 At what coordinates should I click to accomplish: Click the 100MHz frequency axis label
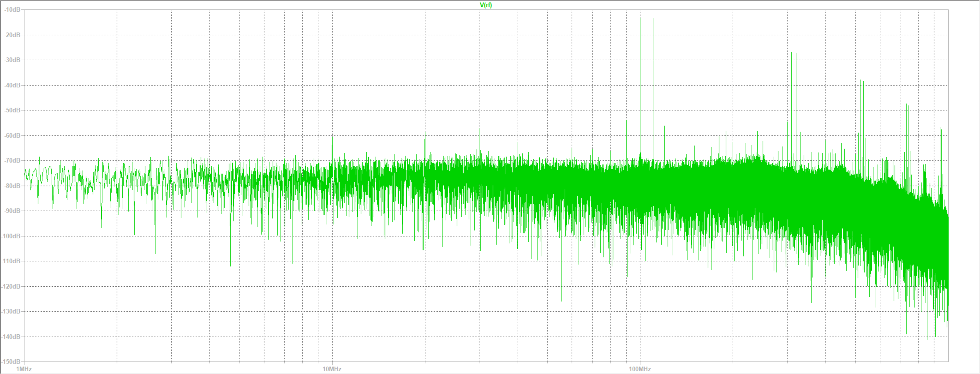(x=639, y=369)
